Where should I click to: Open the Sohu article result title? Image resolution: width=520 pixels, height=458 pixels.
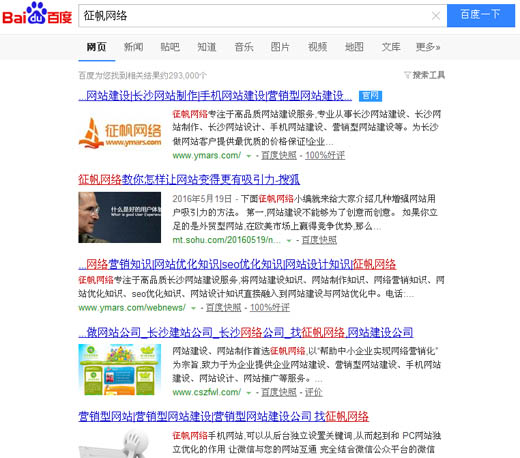click(x=189, y=180)
